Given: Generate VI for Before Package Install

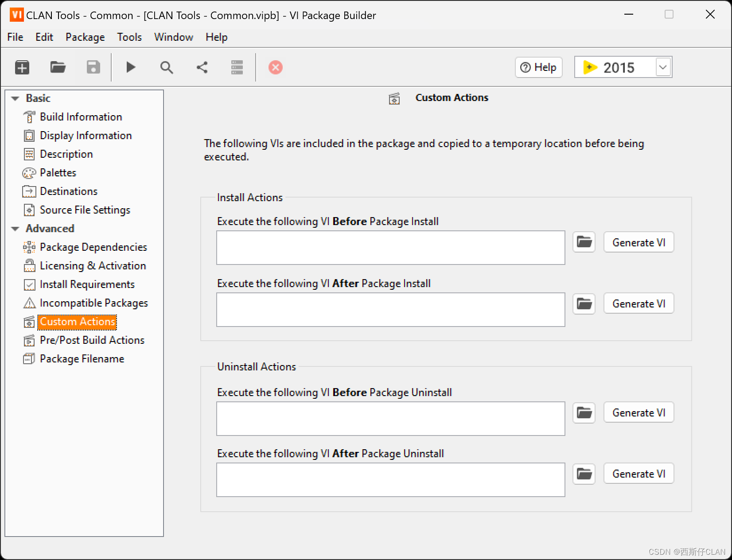Looking at the screenshot, I should [639, 242].
